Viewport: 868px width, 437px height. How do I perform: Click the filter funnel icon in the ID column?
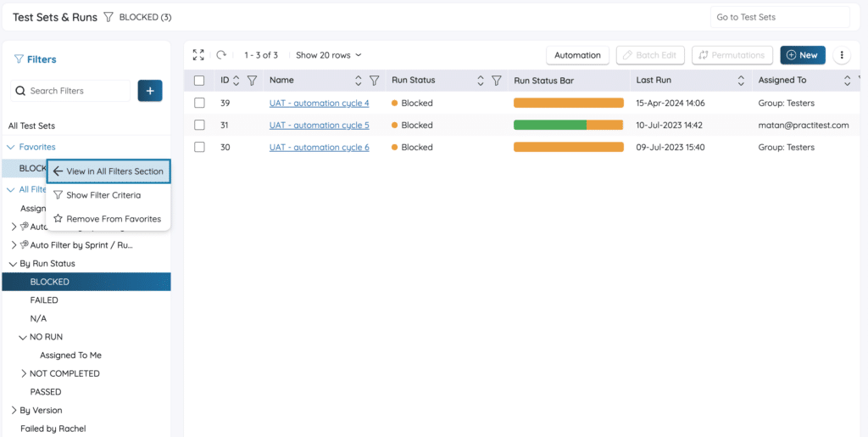[252, 81]
